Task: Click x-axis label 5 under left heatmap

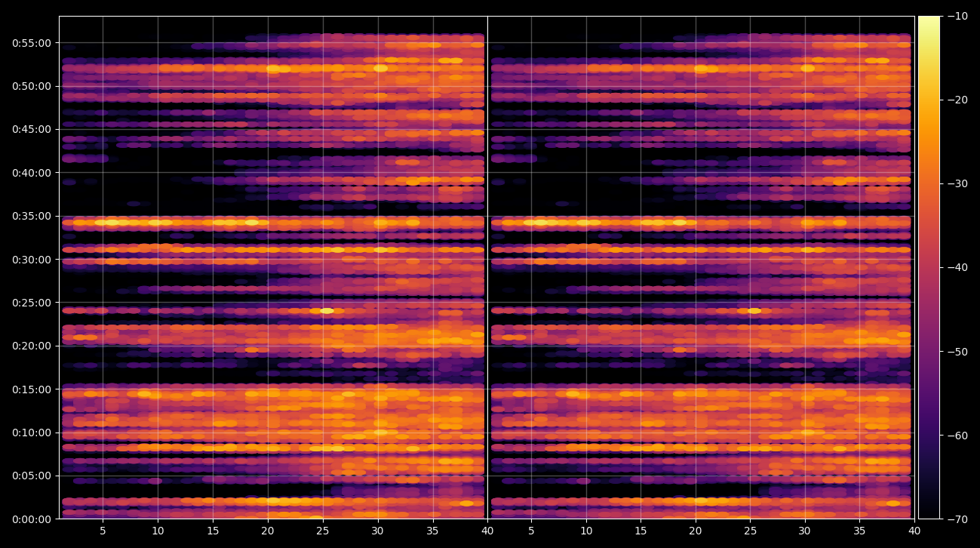Action: 103,531
